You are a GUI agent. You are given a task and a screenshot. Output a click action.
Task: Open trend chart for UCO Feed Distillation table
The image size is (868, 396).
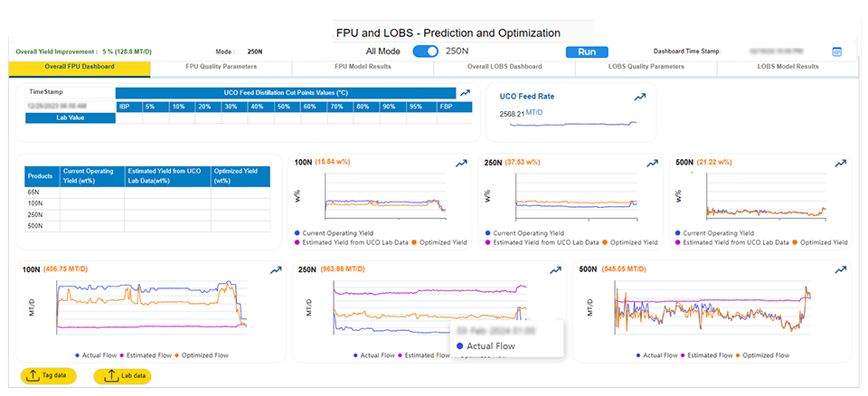coord(465,92)
